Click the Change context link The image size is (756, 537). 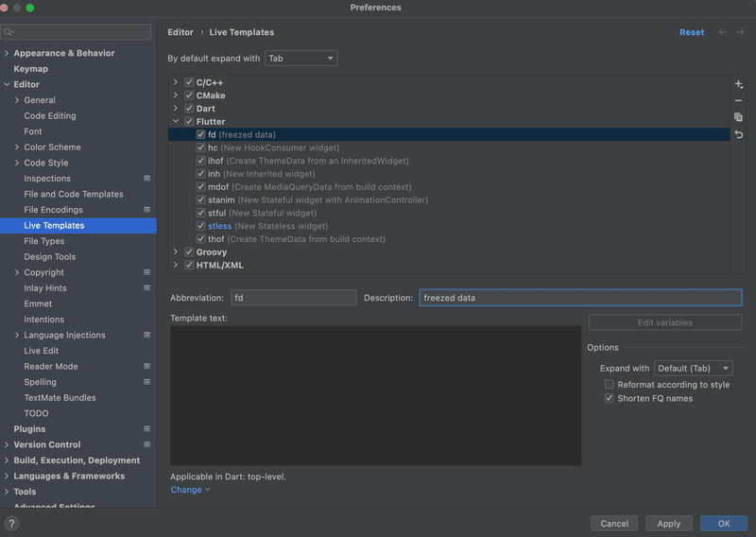[x=189, y=490]
